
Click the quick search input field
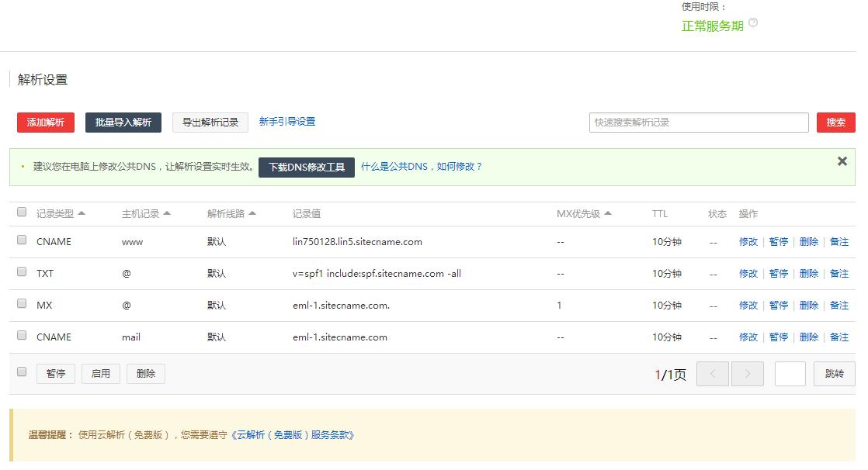point(696,122)
